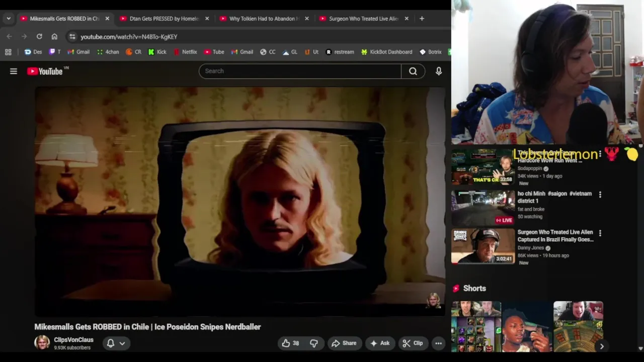Open ho chi Minh saigon livestream title
This screenshot has width=644, height=362.
[554, 197]
